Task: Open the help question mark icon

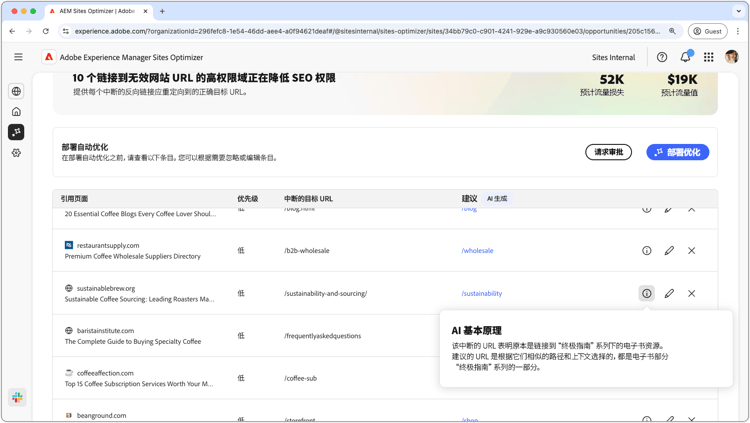Action: coord(662,57)
